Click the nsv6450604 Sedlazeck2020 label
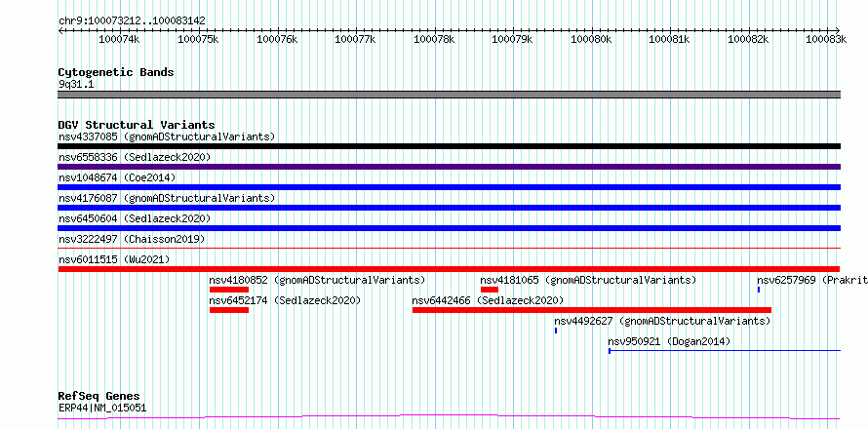The image size is (868, 429). coord(135,218)
